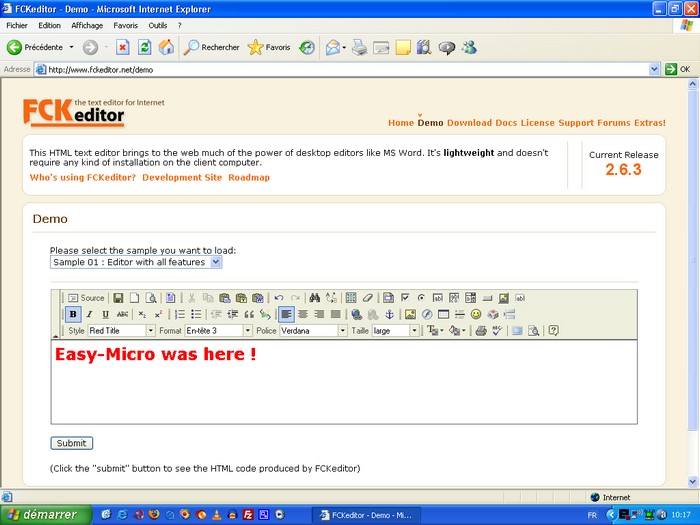
Task: Click the Cut scissors icon
Action: coord(192,298)
